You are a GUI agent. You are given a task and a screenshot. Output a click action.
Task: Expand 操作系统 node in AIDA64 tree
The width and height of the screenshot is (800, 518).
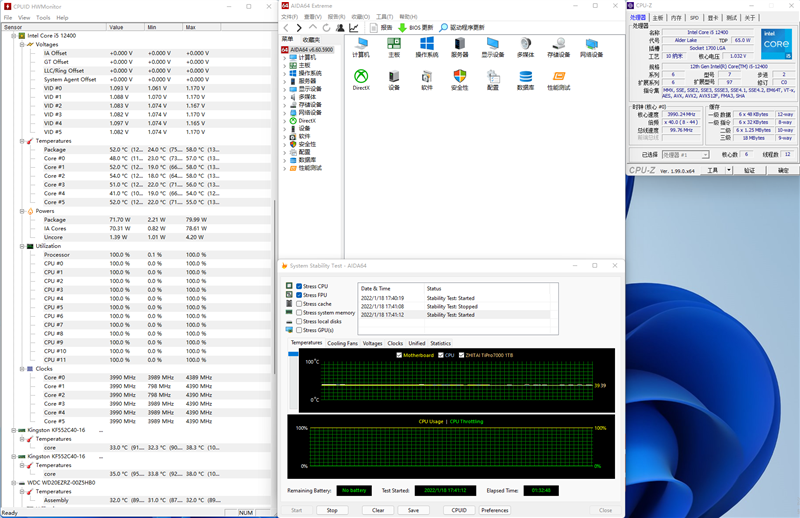pyautogui.click(x=285, y=73)
